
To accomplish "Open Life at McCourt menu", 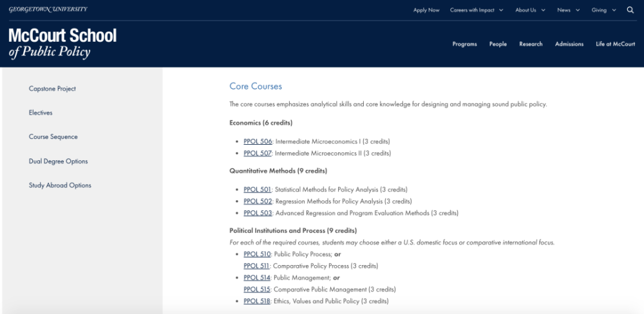I will click(x=615, y=44).
